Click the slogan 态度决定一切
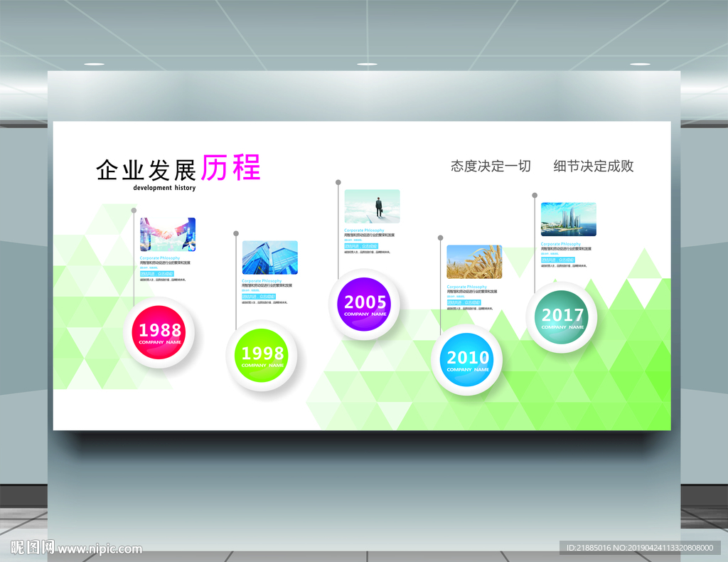The image size is (728, 562). coord(491,166)
